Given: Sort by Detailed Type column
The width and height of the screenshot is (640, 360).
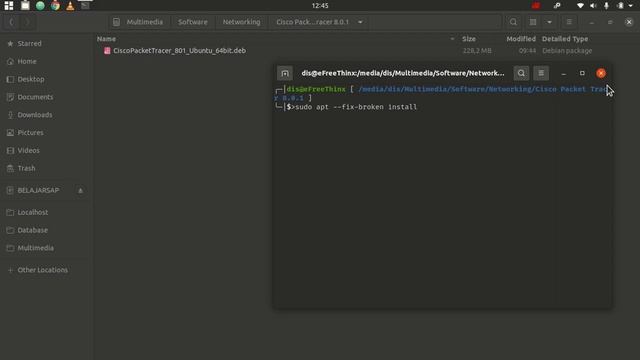Looking at the screenshot, I should 565,39.
